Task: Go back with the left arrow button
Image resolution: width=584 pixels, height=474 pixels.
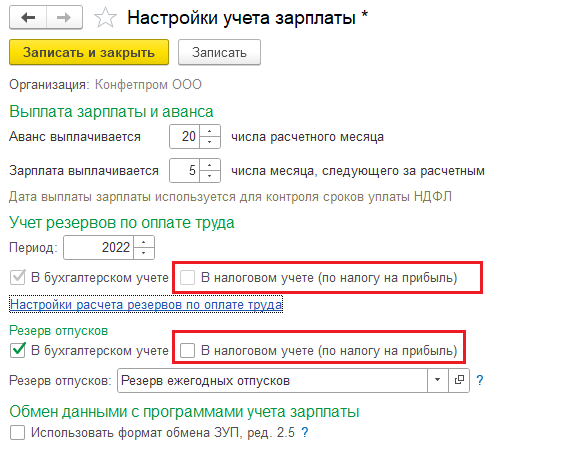Action: 28,17
